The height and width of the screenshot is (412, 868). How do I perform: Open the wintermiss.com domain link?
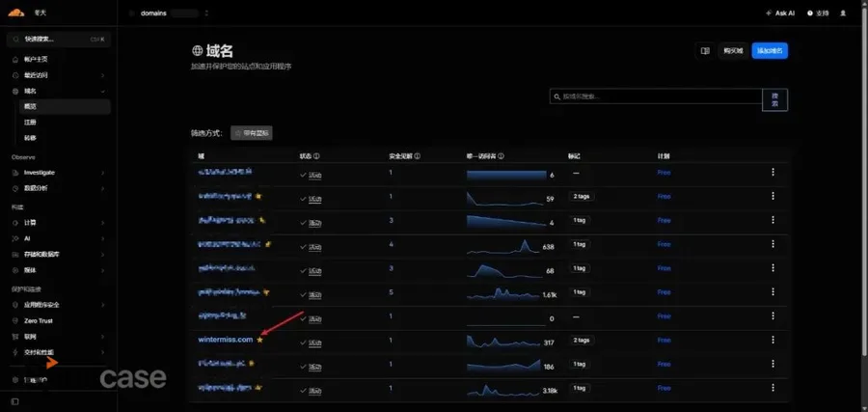point(226,340)
